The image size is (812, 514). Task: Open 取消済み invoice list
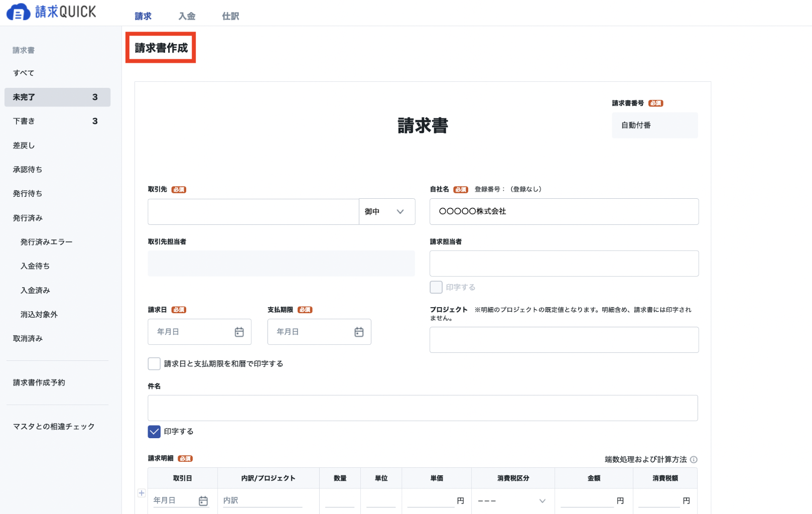point(28,338)
